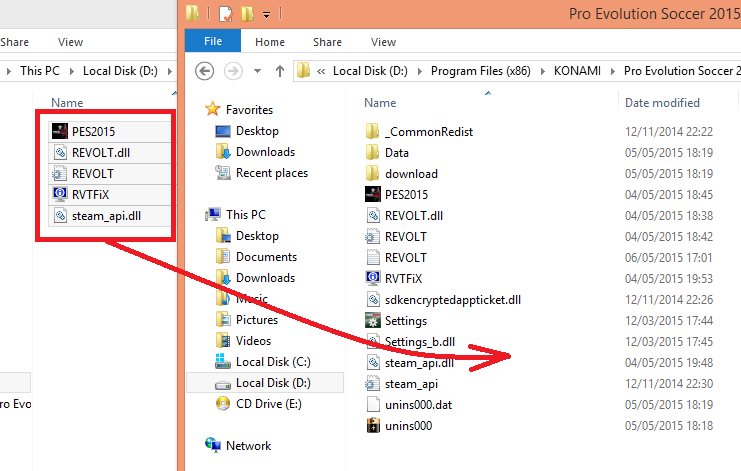Select Pictures in navigation pane
Image resolution: width=741 pixels, height=471 pixels.
246,320
